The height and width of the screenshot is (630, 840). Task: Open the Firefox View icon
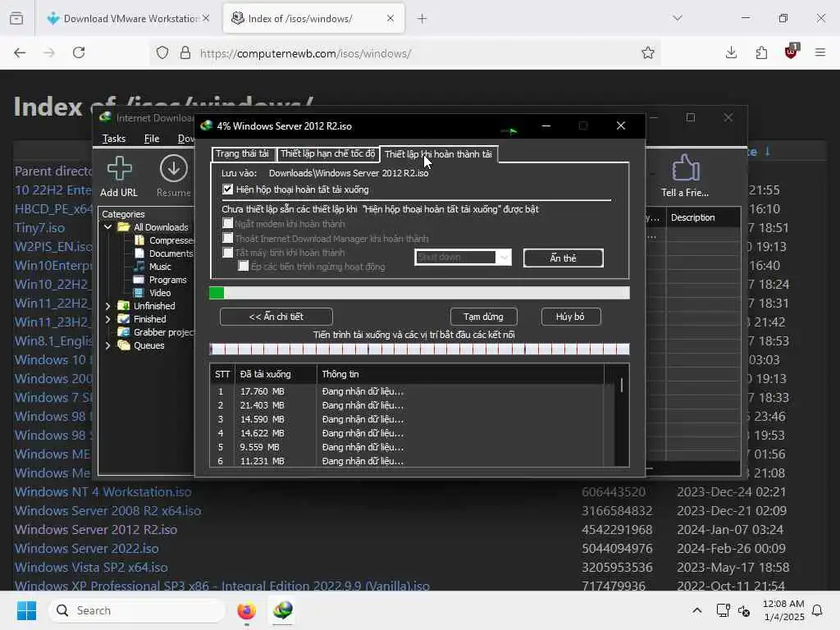point(16,18)
